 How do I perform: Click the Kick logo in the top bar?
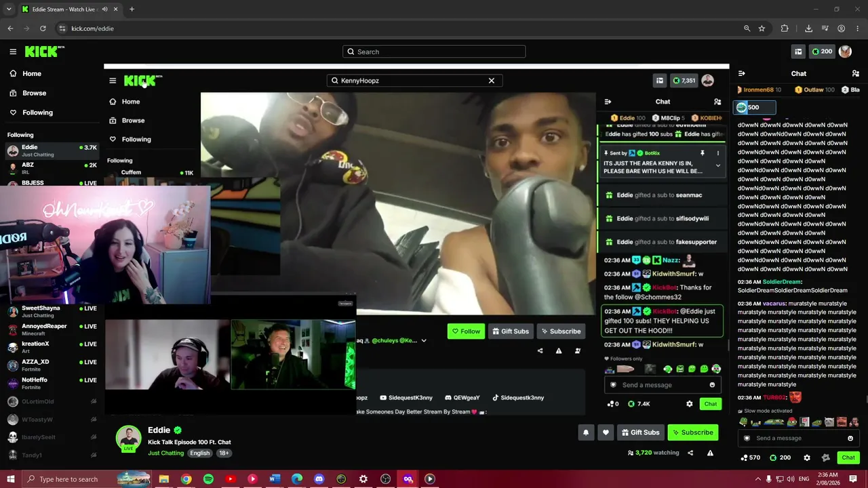tap(44, 52)
